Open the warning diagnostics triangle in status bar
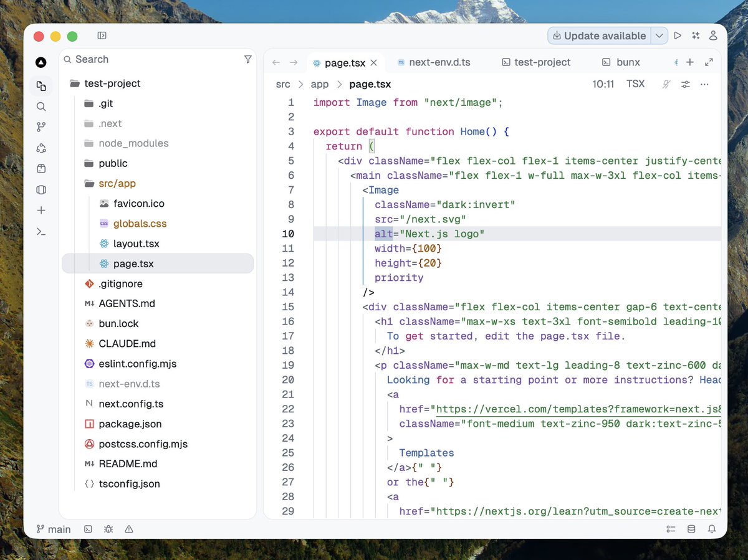748x560 pixels. click(129, 529)
